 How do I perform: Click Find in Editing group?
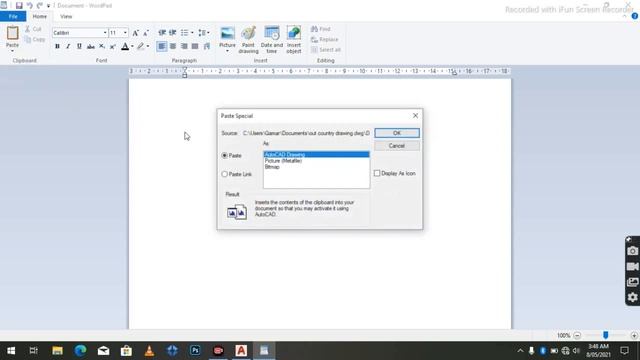[x=321, y=29]
